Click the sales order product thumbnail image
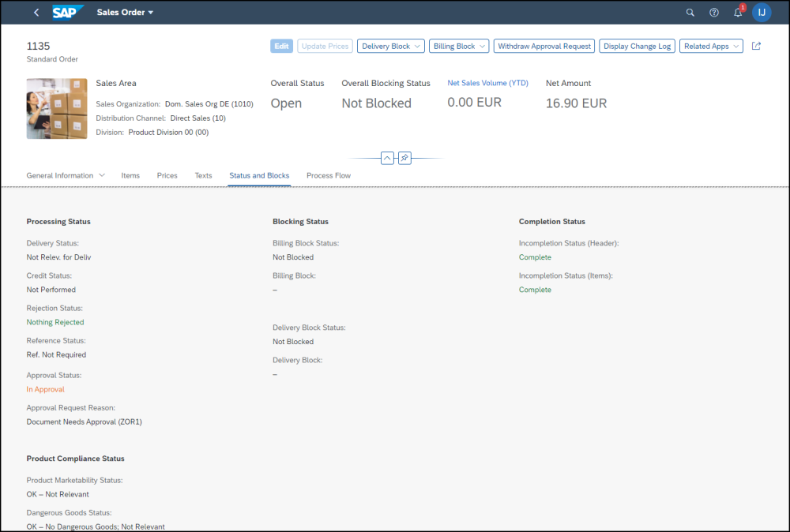 pyautogui.click(x=57, y=109)
